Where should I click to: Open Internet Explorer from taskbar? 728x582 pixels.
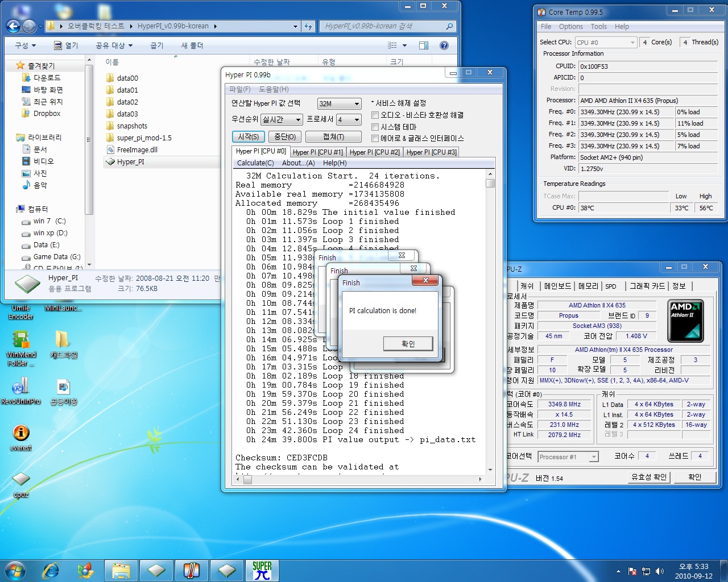tap(51, 570)
